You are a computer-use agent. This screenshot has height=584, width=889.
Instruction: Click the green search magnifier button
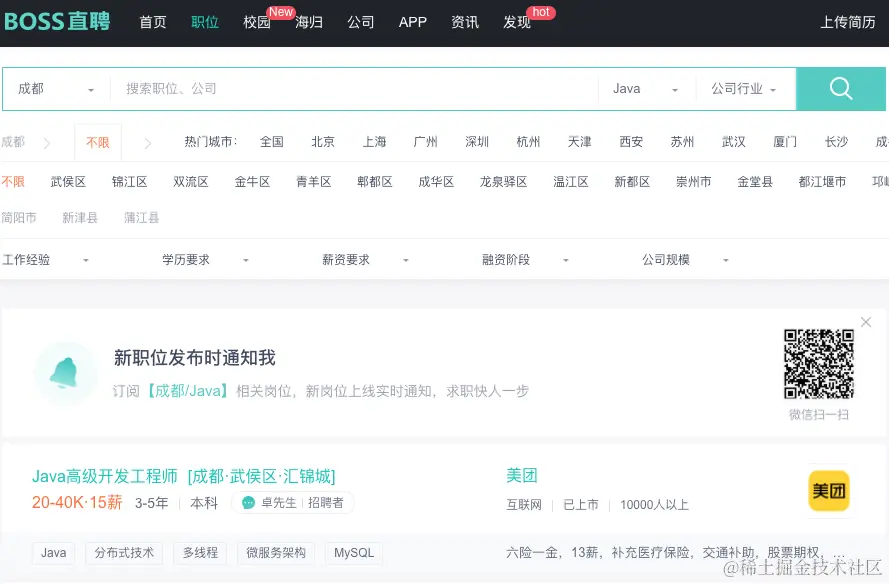(x=841, y=88)
